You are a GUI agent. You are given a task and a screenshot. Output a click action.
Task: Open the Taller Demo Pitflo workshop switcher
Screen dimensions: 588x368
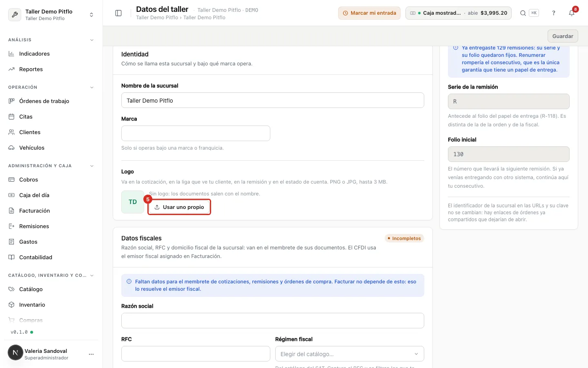51,15
